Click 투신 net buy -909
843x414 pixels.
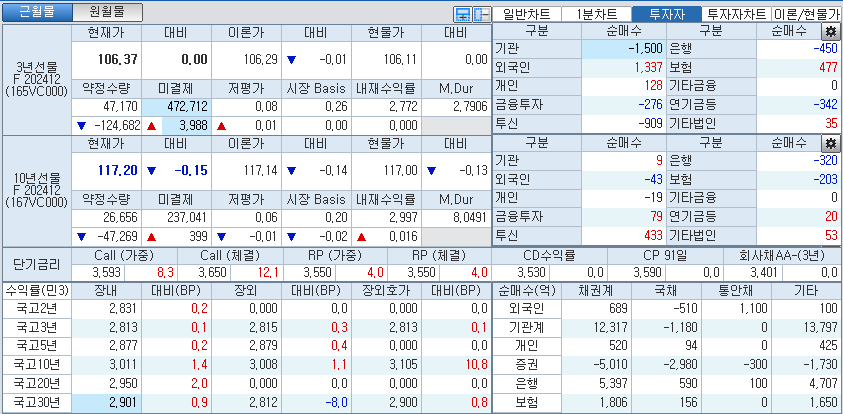(x=651, y=124)
